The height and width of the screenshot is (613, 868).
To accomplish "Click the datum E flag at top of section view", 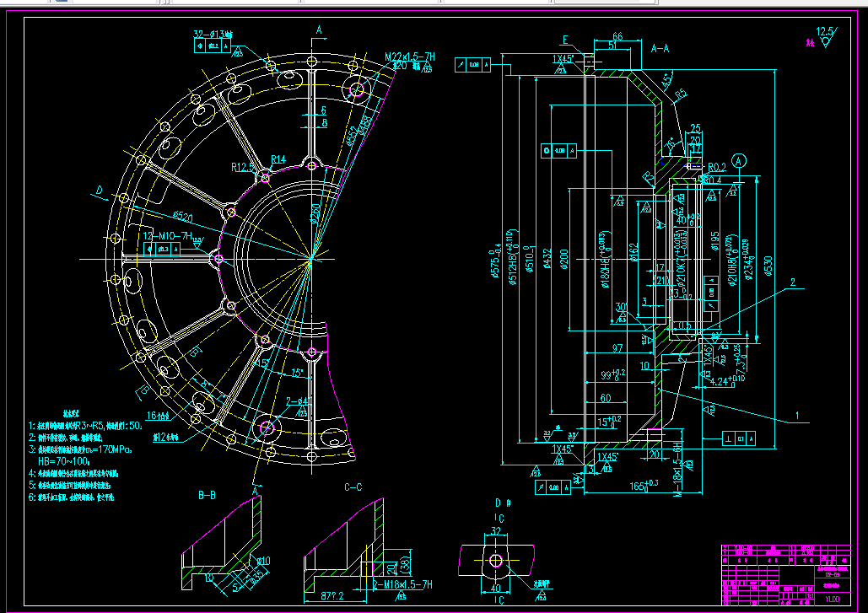I will click(x=564, y=40).
